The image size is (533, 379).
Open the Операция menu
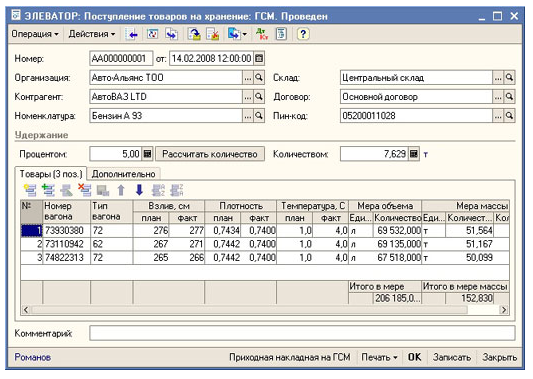coord(35,34)
